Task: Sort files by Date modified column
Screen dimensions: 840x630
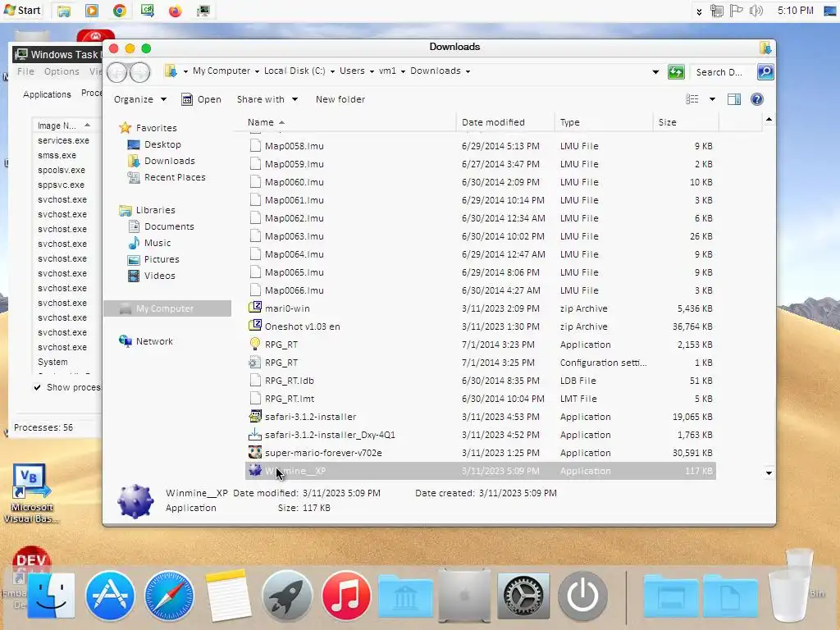Action: point(505,122)
